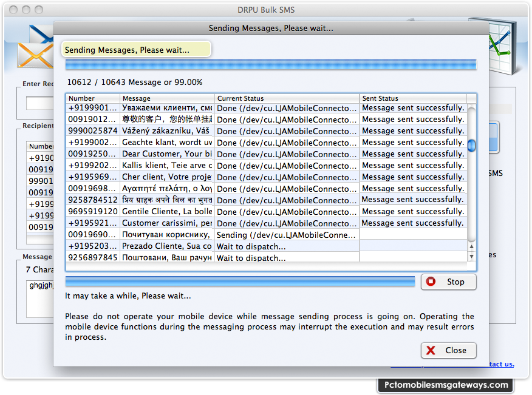Viewport: 532px width, 395px height.
Task: Click the 'Vážený zákazníku' message cell
Action: coord(167,131)
